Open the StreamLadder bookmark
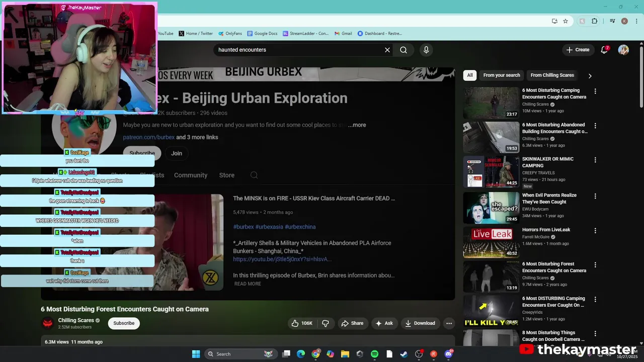 pyautogui.click(x=305, y=34)
